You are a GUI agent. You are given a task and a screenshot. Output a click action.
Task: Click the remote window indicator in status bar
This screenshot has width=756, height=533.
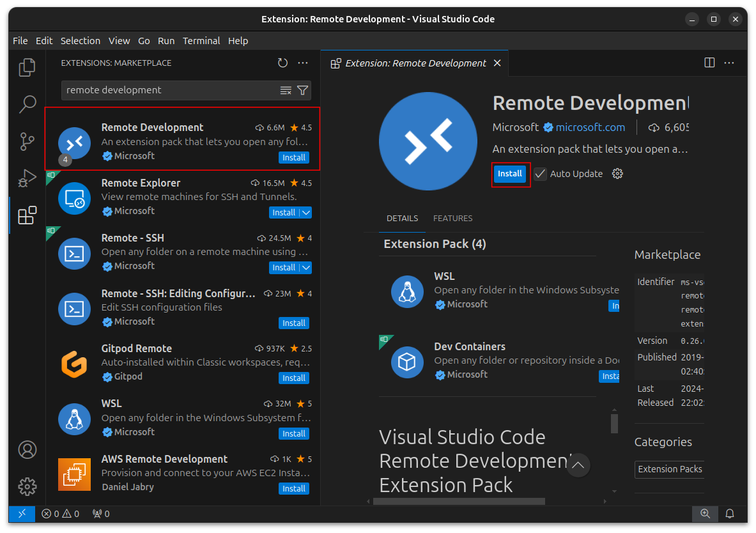[x=22, y=514]
